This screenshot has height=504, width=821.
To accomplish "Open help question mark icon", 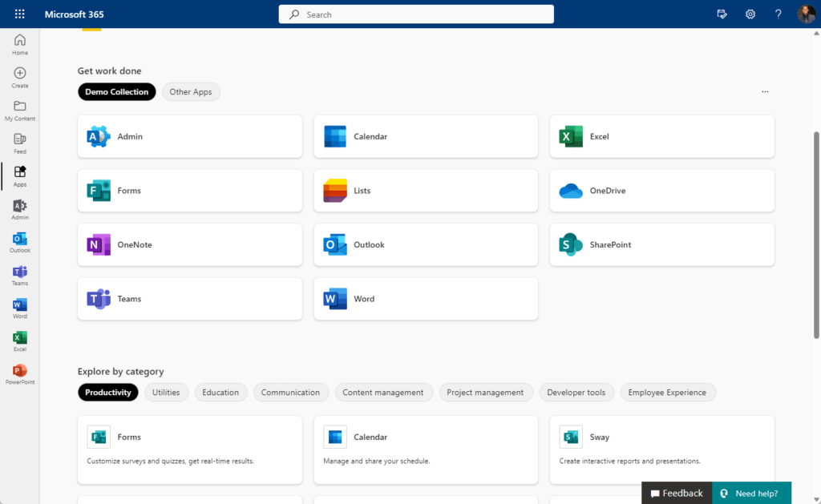I will tap(778, 14).
